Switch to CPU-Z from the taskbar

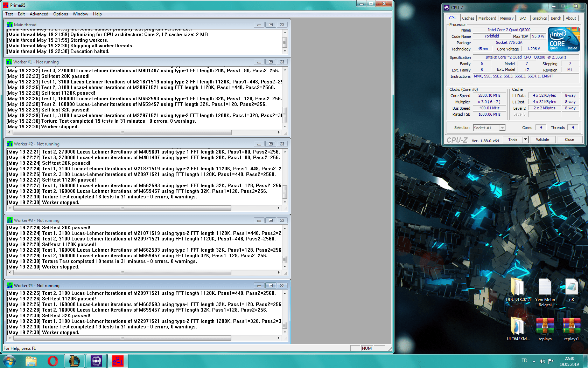pyautogui.click(x=96, y=361)
